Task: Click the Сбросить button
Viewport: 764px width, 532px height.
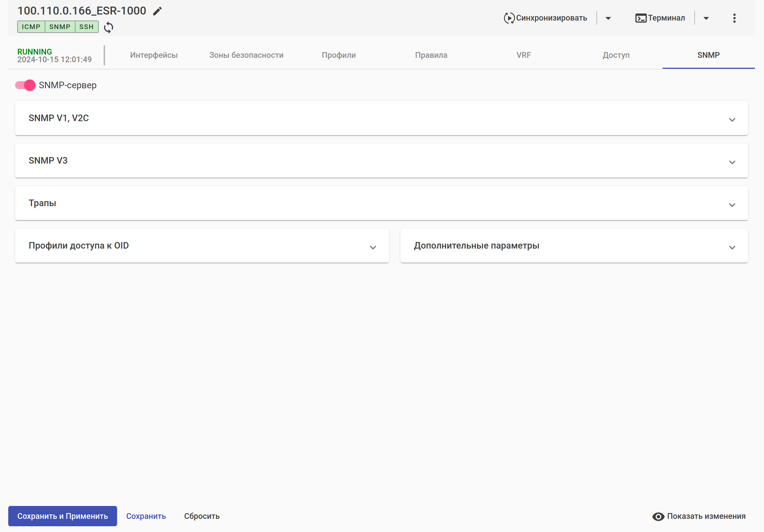Action: click(202, 516)
